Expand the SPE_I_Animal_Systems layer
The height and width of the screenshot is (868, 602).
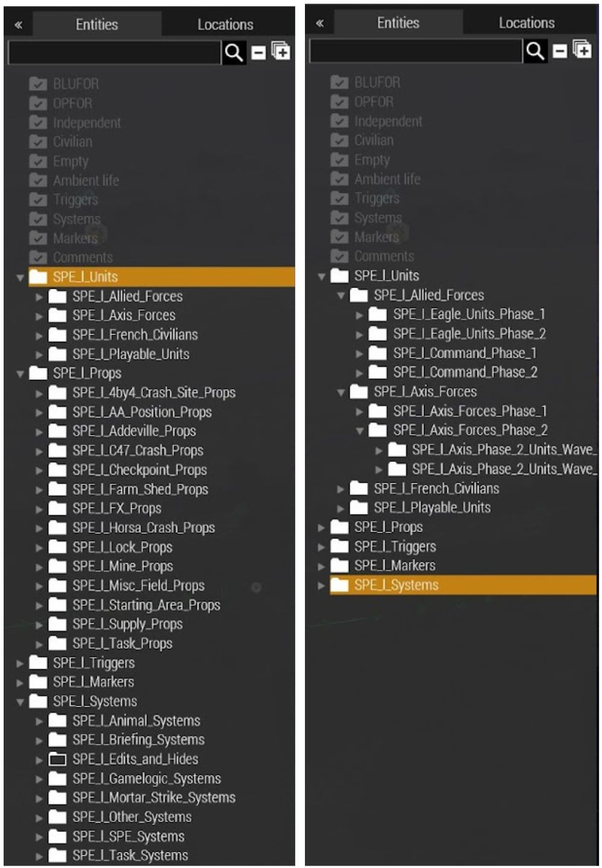tap(39, 721)
